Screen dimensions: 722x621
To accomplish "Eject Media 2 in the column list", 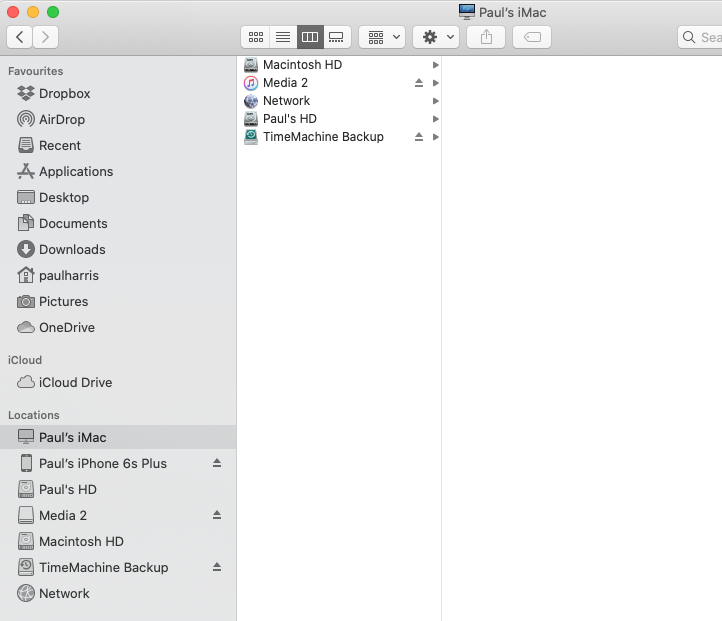I will tap(419, 83).
